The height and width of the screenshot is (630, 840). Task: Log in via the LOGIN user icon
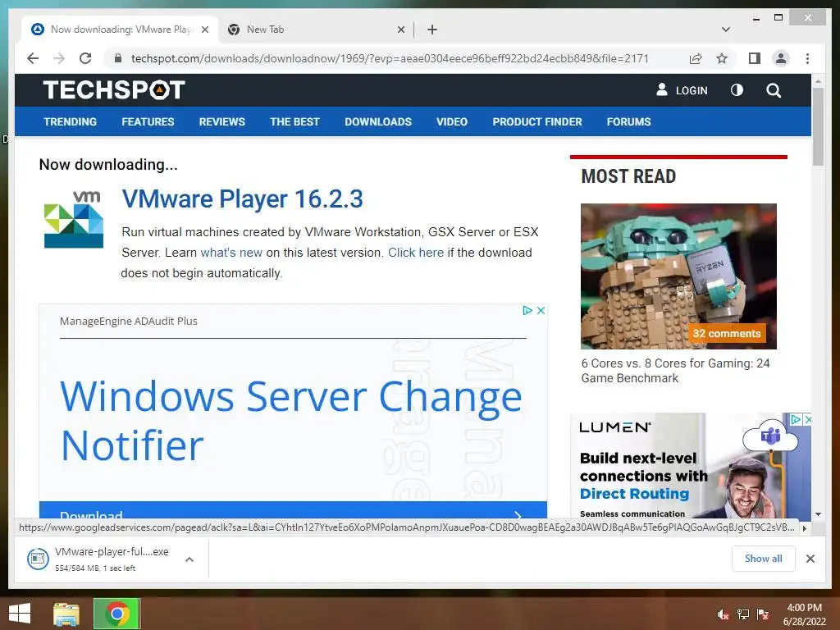coord(682,90)
